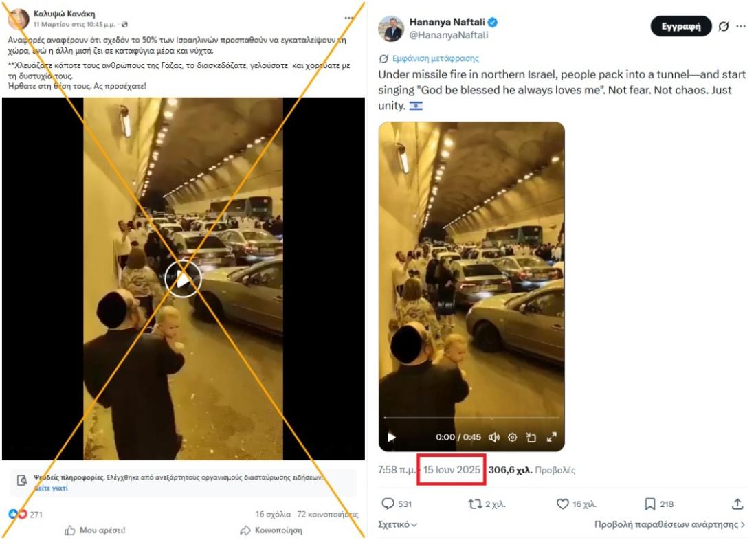Toggle picture-in-picture for the video
Screen dimensions: 756x540
(531, 437)
